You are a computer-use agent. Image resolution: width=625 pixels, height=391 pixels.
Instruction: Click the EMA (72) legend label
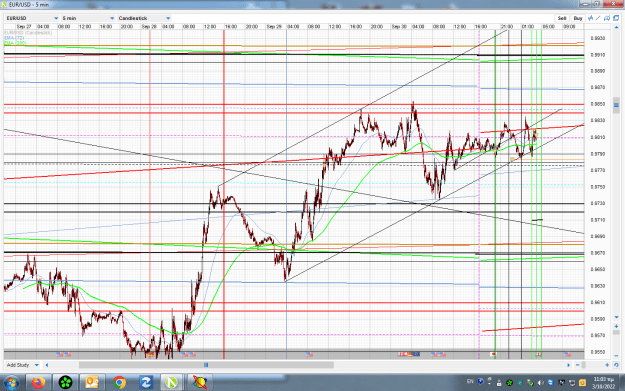14,37
